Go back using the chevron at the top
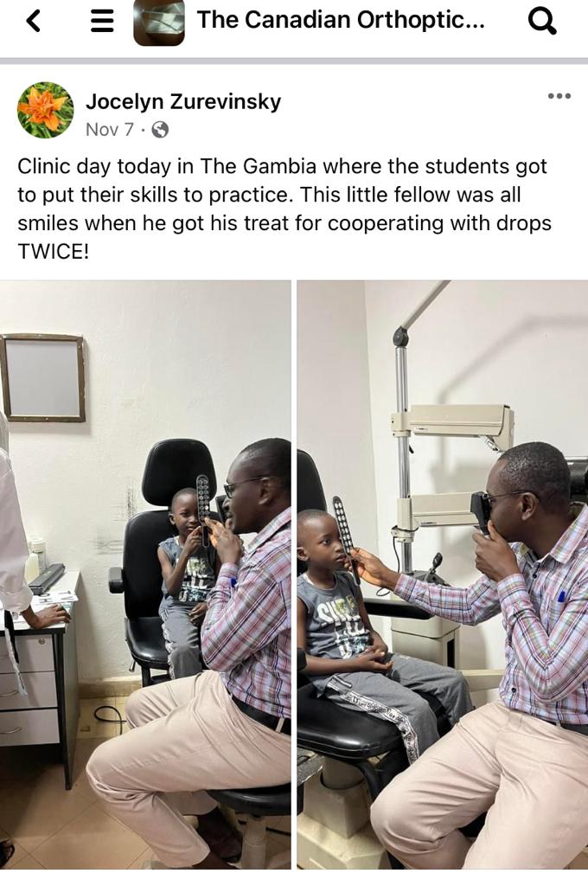 (34, 21)
